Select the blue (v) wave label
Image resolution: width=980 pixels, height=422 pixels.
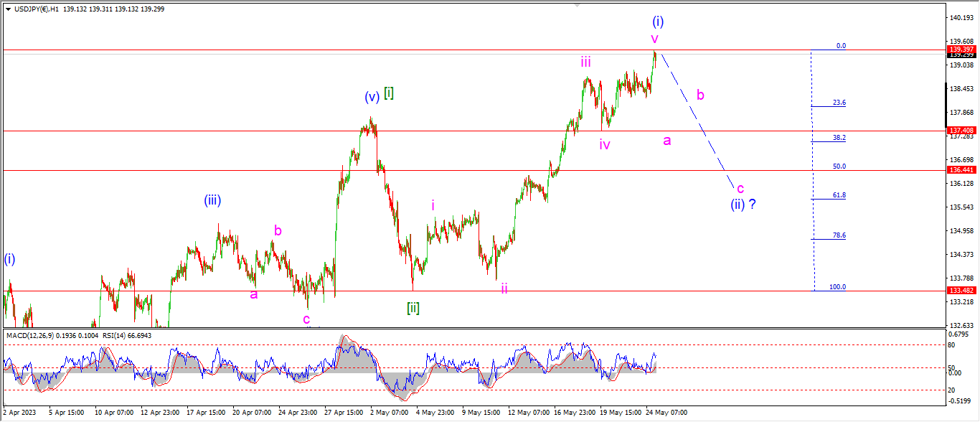372,97
